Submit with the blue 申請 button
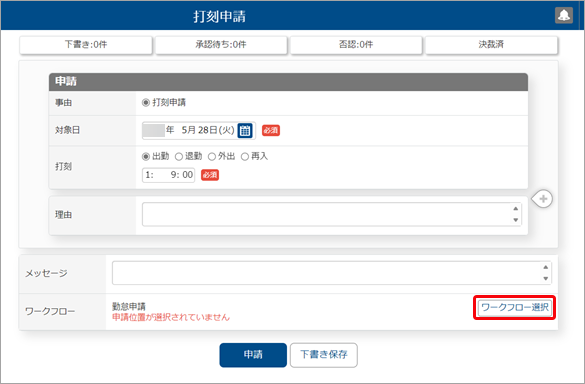 pos(253,355)
